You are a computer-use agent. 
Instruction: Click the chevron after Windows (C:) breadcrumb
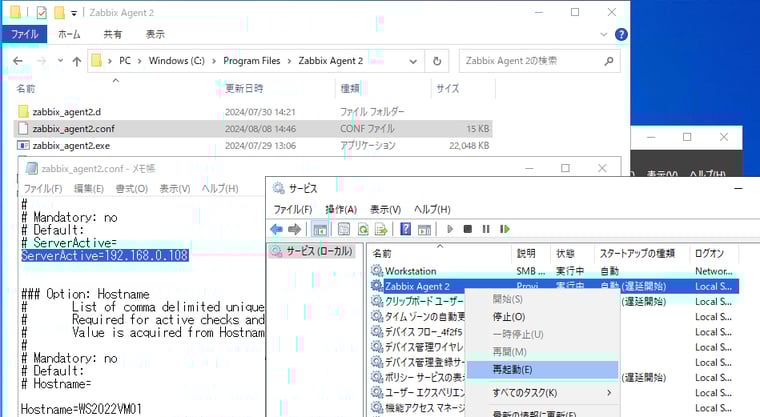(x=214, y=61)
